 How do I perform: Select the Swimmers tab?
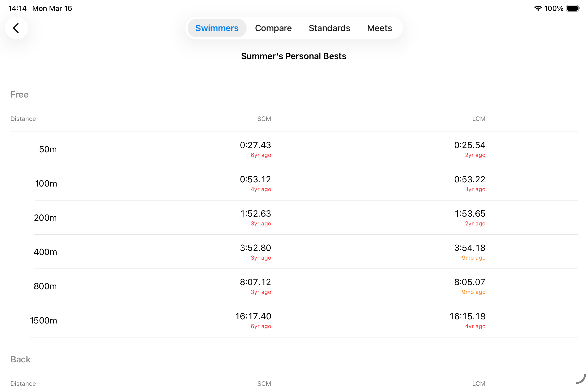(x=217, y=28)
